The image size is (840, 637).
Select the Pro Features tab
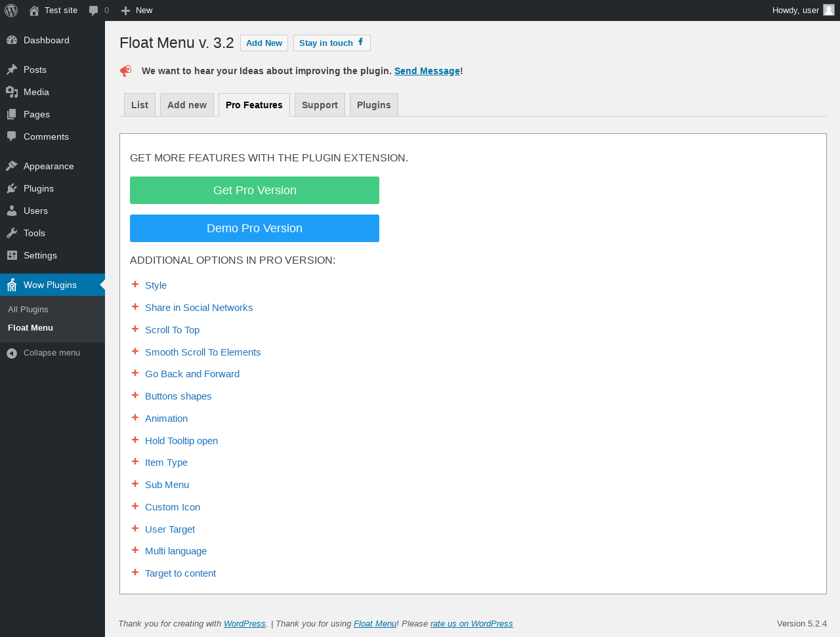254,105
